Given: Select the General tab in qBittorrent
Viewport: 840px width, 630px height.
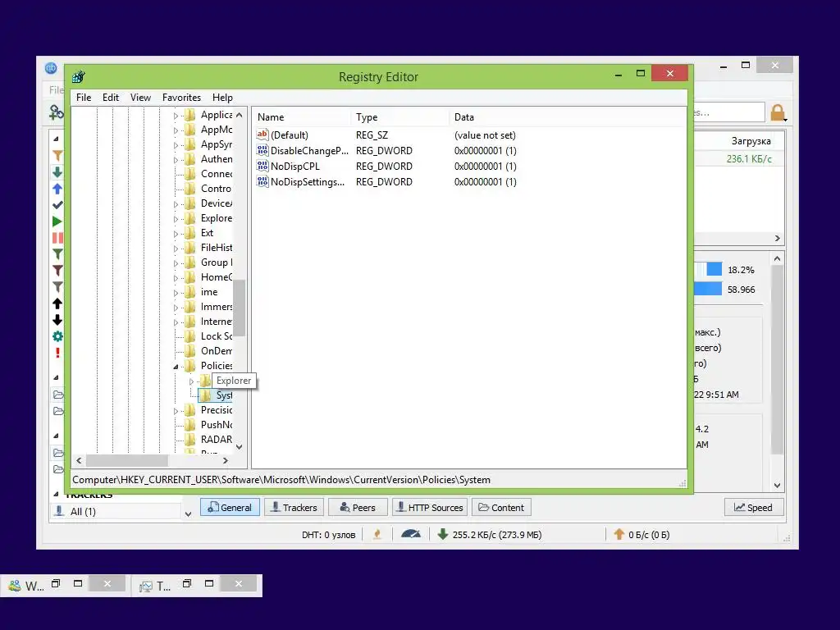Looking at the screenshot, I should [x=230, y=507].
